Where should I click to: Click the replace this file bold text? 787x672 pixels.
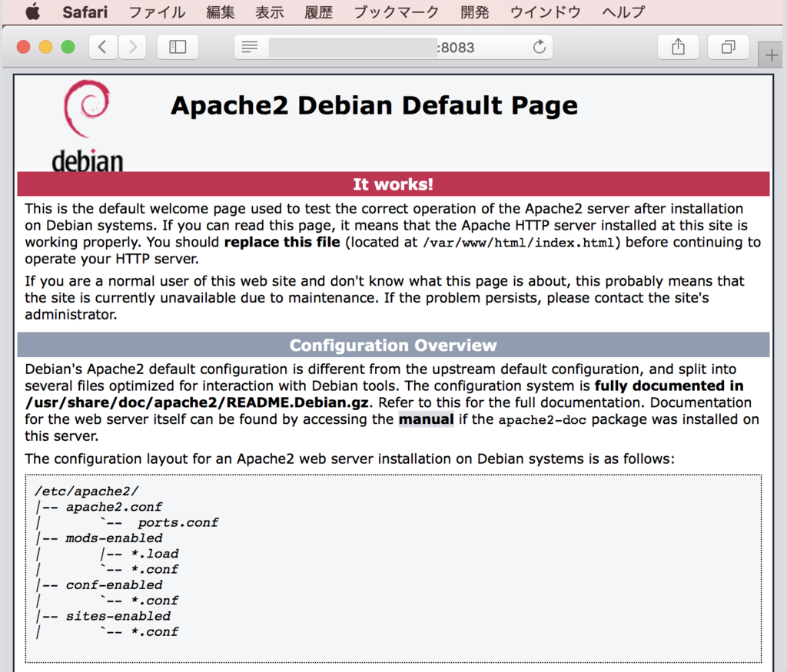coord(282,242)
